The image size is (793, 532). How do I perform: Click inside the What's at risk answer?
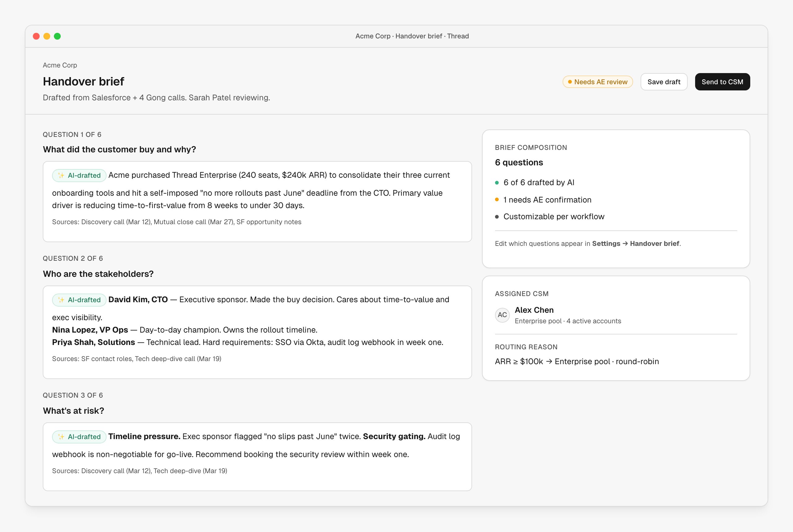(x=257, y=456)
